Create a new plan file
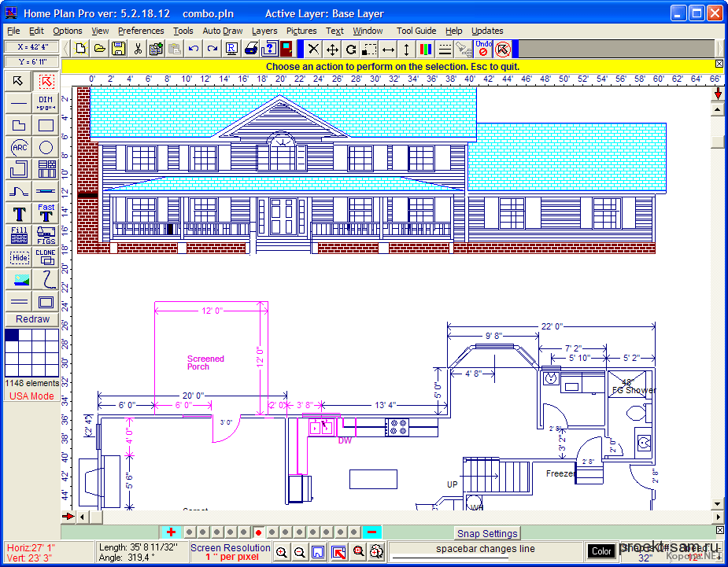 [81, 49]
